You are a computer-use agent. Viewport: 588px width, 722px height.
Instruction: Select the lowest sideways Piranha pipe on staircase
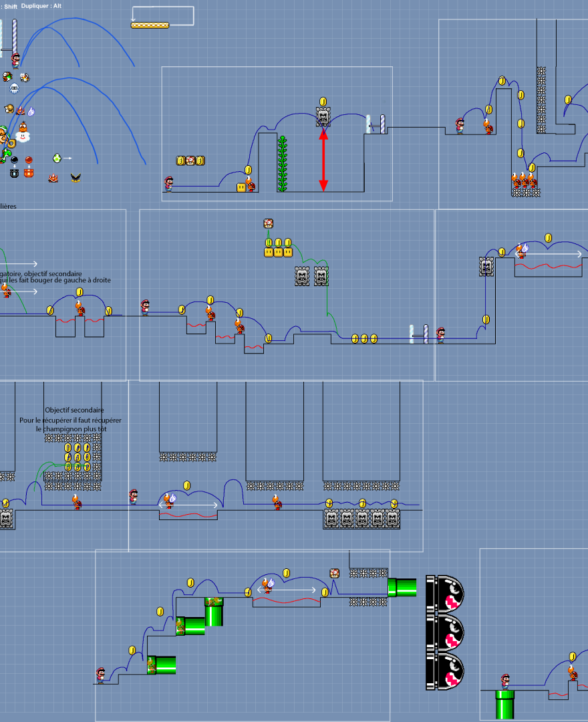point(162,665)
